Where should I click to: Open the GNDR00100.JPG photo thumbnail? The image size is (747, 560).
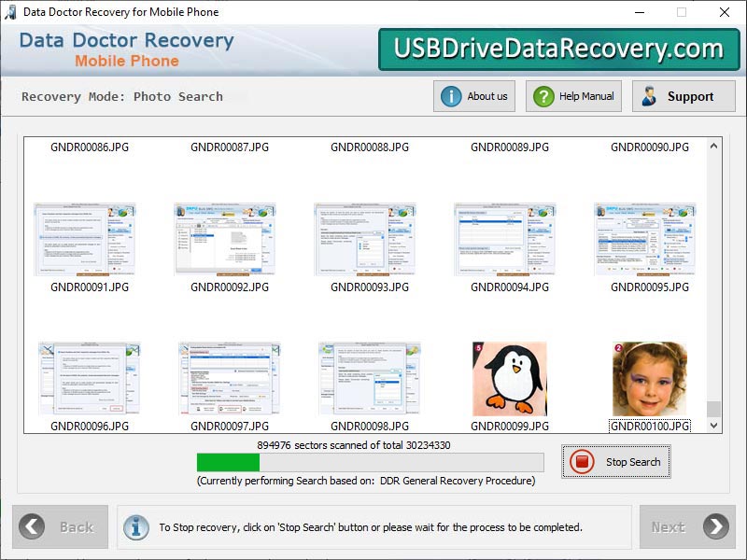tap(651, 378)
